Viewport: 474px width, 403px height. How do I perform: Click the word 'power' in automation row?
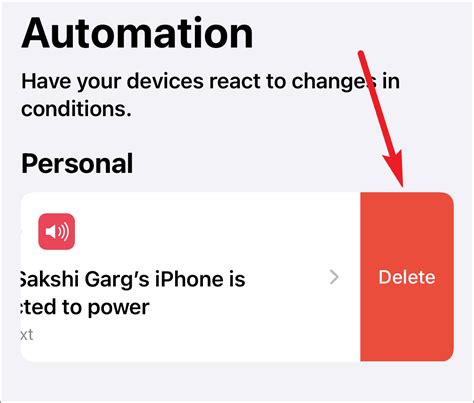click(x=119, y=308)
